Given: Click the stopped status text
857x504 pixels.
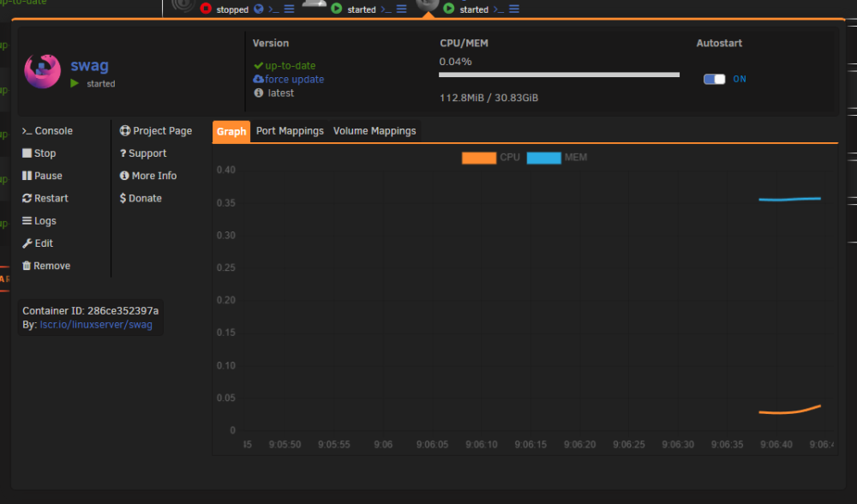Looking at the screenshot, I should point(232,9).
